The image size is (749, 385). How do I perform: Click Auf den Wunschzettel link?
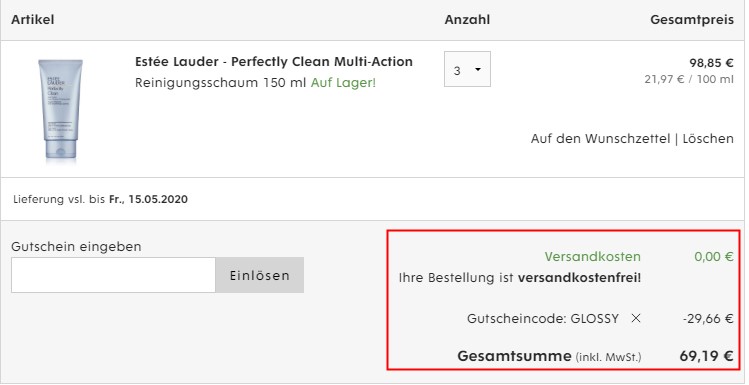tap(600, 139)
